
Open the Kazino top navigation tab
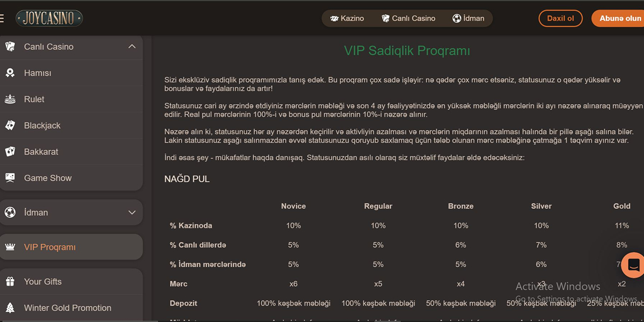347,18
